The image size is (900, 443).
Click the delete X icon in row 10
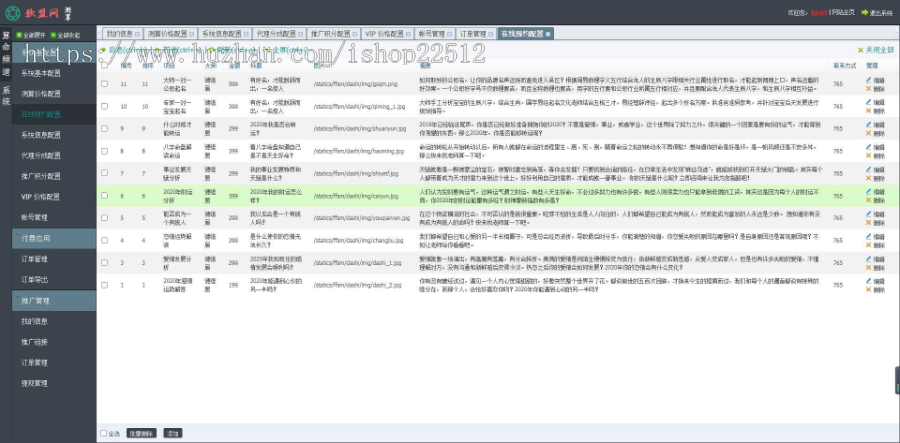[x=868, y=110]
